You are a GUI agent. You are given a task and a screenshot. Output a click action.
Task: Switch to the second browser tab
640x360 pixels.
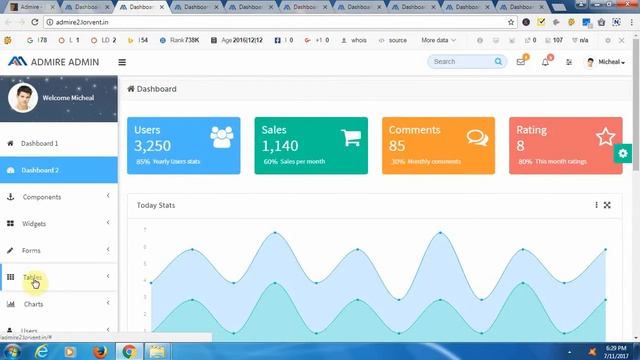pyautogui.click(x=87, y=7)
